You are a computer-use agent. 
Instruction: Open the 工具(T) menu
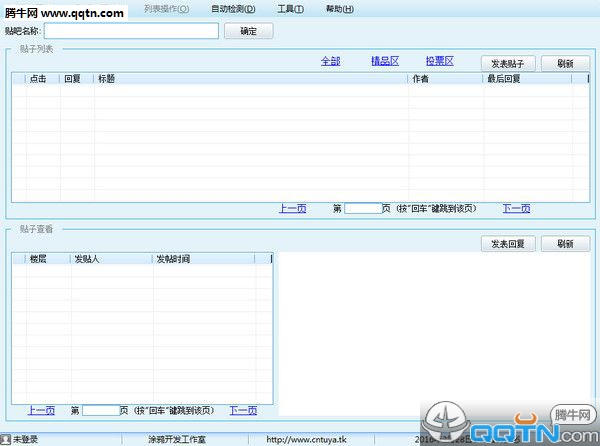pyautogui.click(x=290, y=9)
